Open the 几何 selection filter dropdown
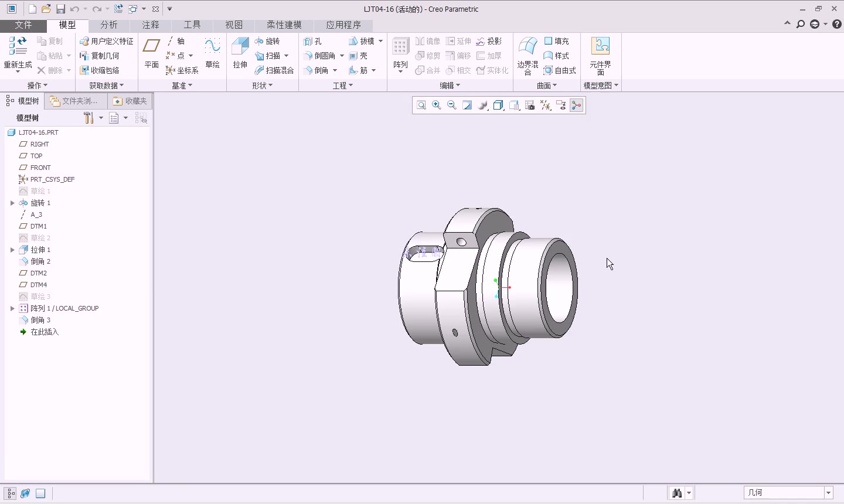 829,493
